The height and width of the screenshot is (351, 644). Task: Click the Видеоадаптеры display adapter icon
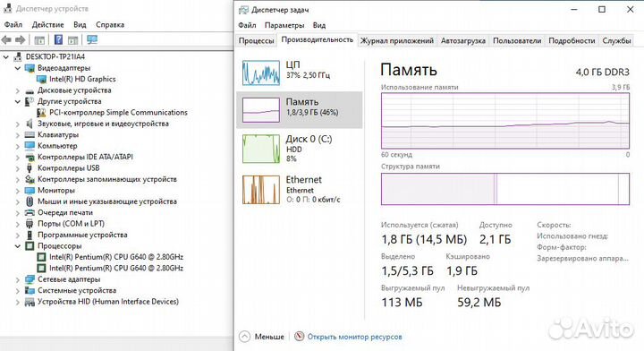[30, 68]
